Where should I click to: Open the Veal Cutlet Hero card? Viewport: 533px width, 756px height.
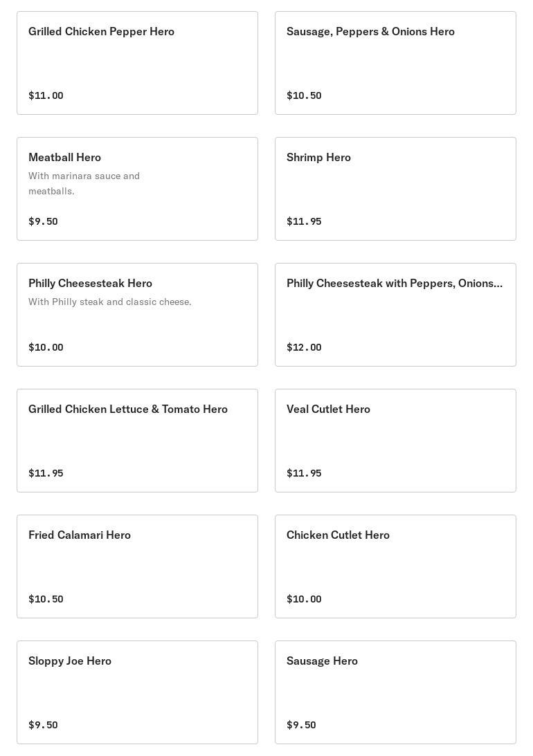click(x=395, y=441)
